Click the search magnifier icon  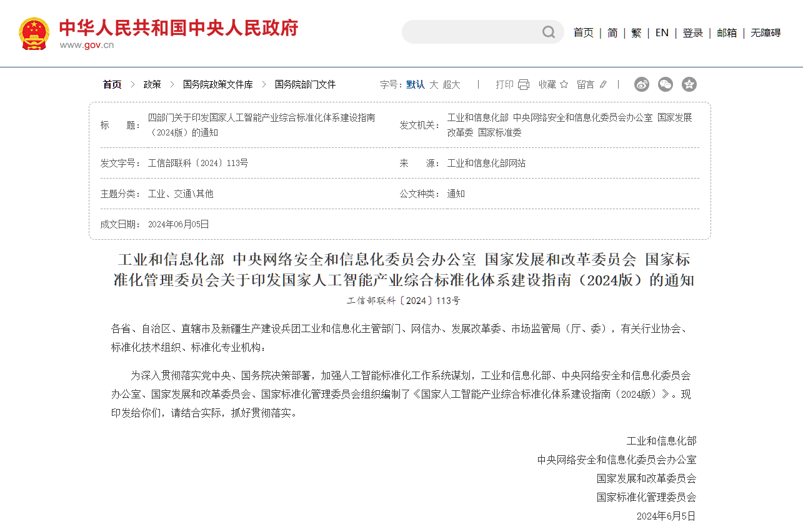pos(548,32)
